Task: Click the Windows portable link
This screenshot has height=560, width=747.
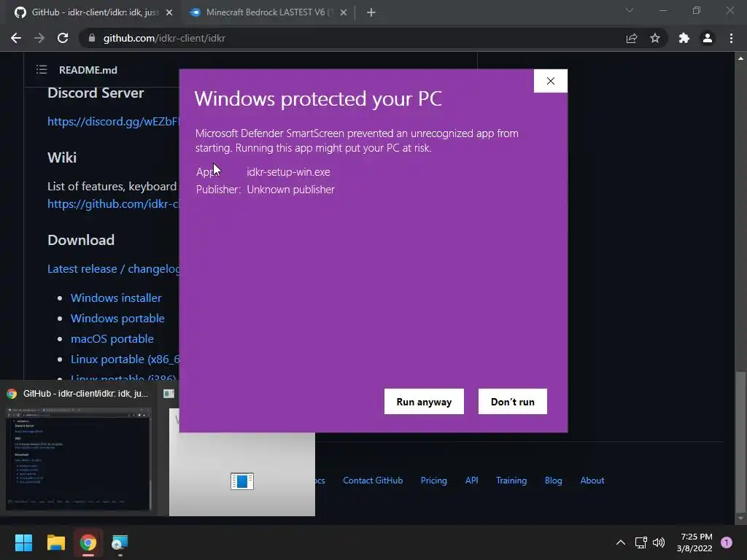Action: pyautogui.click(x=117, y=318)
